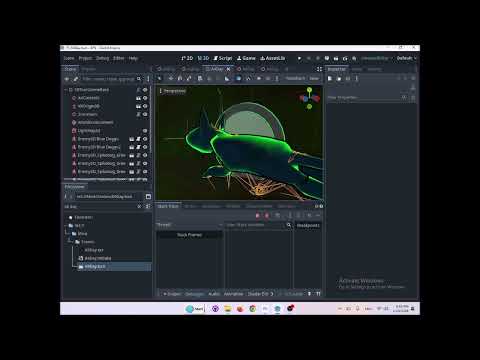Open the Default renderer dropdown
The width and height of the screenshot is (480, 360).
tap(406, 58)
